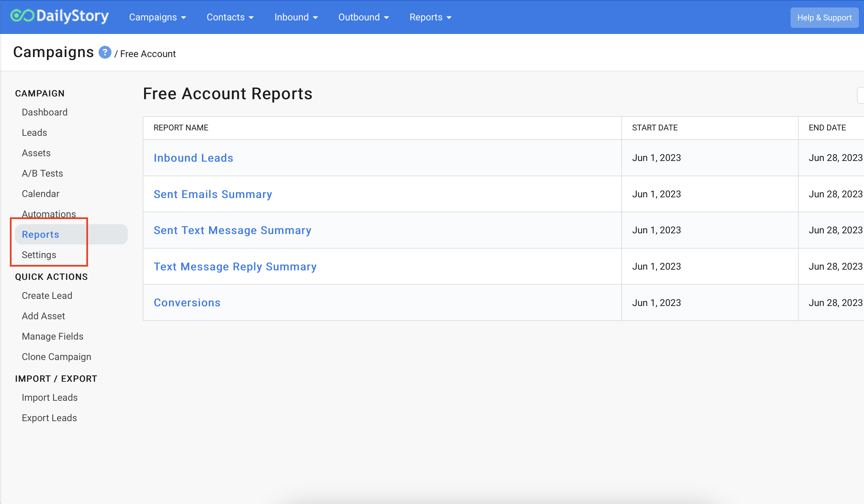Go to Leads in the sidebar
This screenshot has height=504, width=864.
34,132
